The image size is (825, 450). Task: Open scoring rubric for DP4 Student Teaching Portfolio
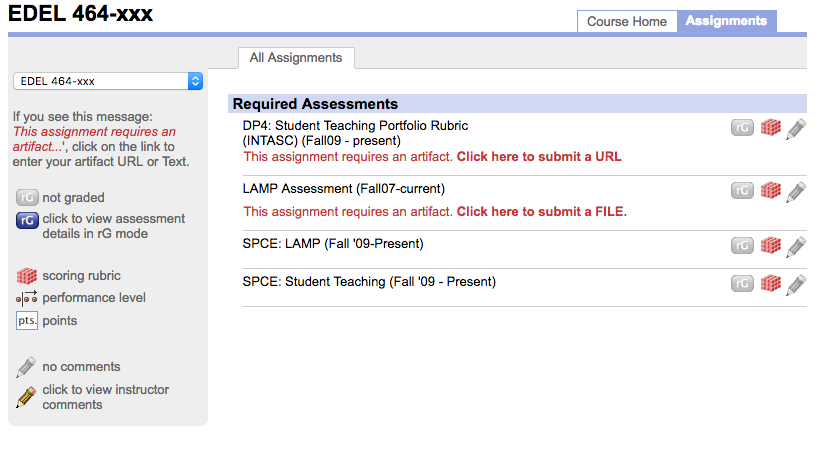tap(769, 128)
